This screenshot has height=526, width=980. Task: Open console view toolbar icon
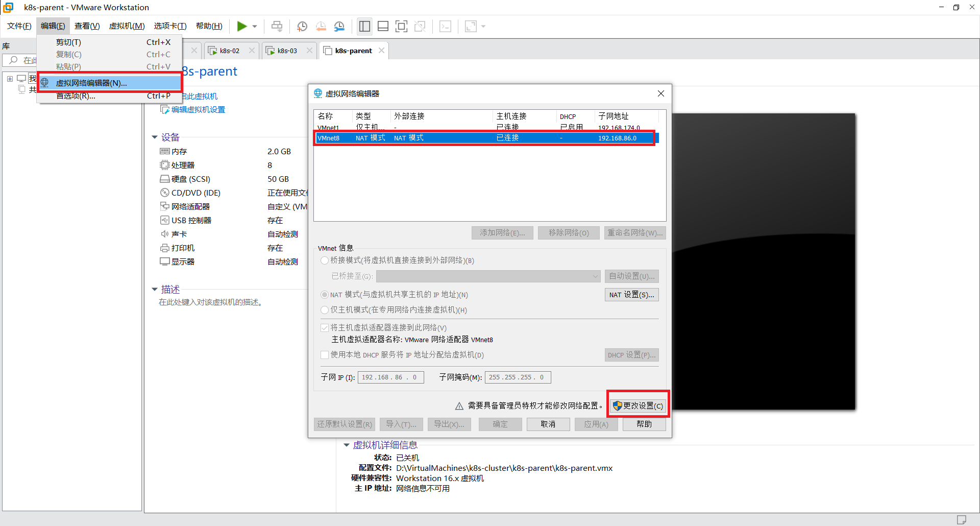tap(445, 26)
